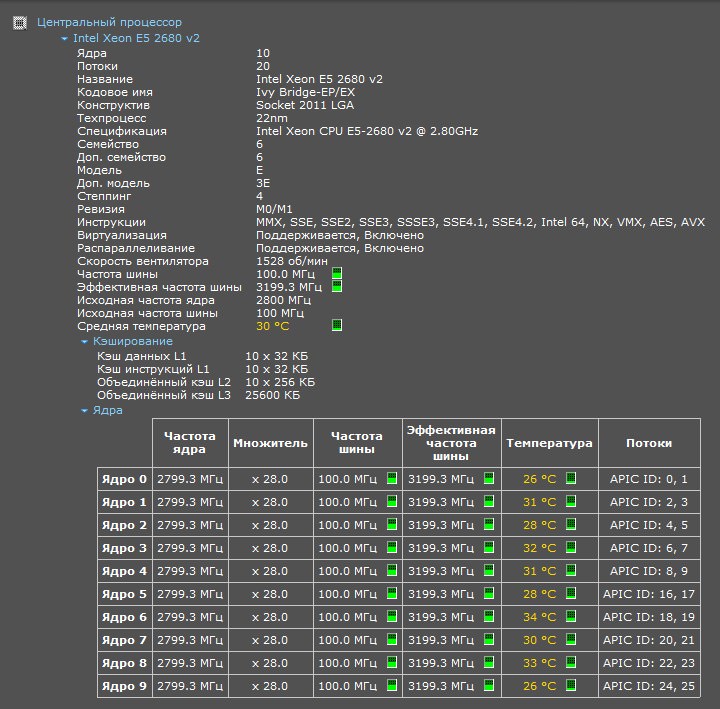Click the temperature graph icon for Ядро 8
This screenshot has width=720, height=709.
coord(571,662)
